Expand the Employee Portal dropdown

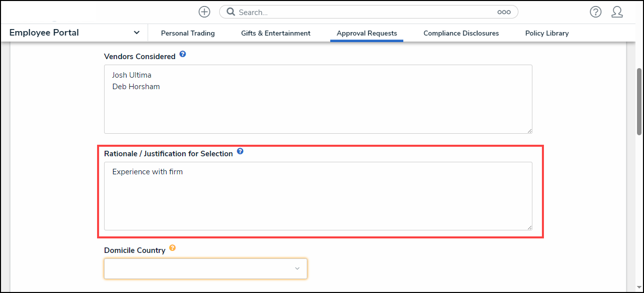[x=137, y=33]
